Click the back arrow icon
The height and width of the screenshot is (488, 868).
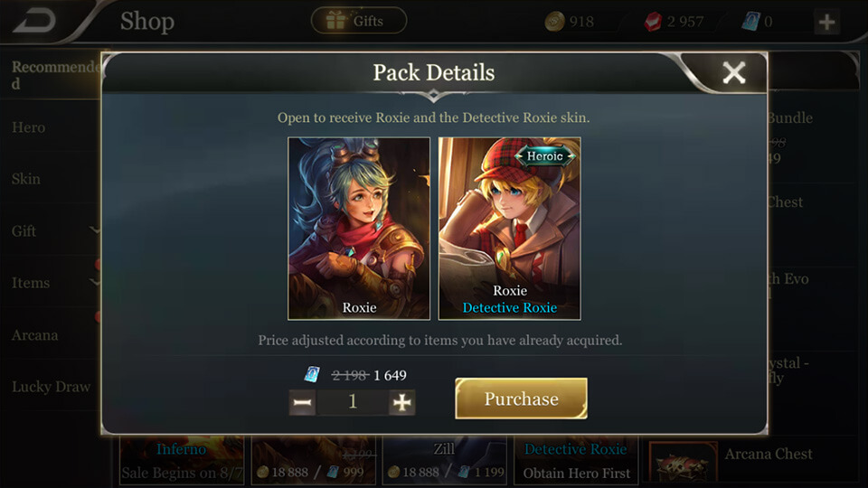pyautogui.click(x=34, y=21)
